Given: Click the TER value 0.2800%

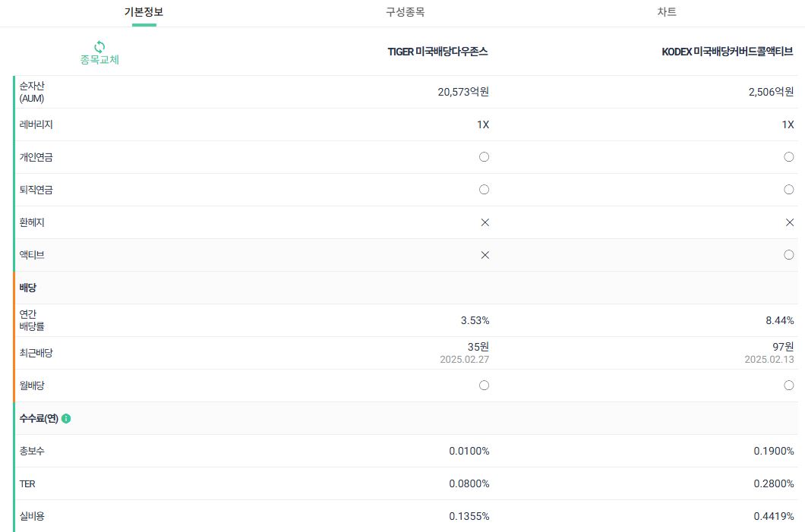Looking at the screenshot, I should pos(774,483).
